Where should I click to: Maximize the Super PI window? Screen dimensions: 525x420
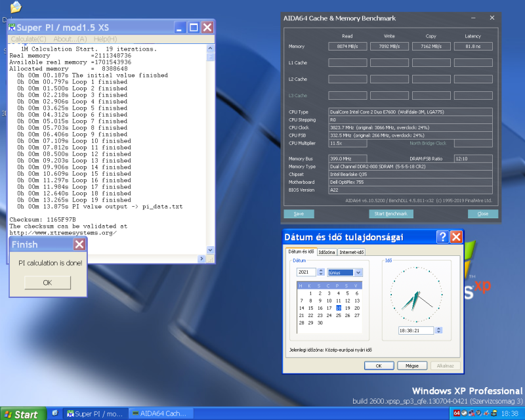tap(194, 28)
